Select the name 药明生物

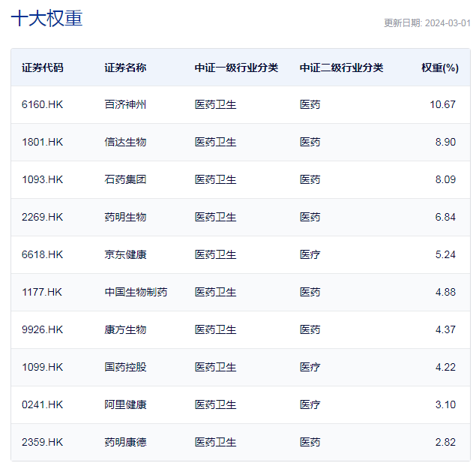125,217
